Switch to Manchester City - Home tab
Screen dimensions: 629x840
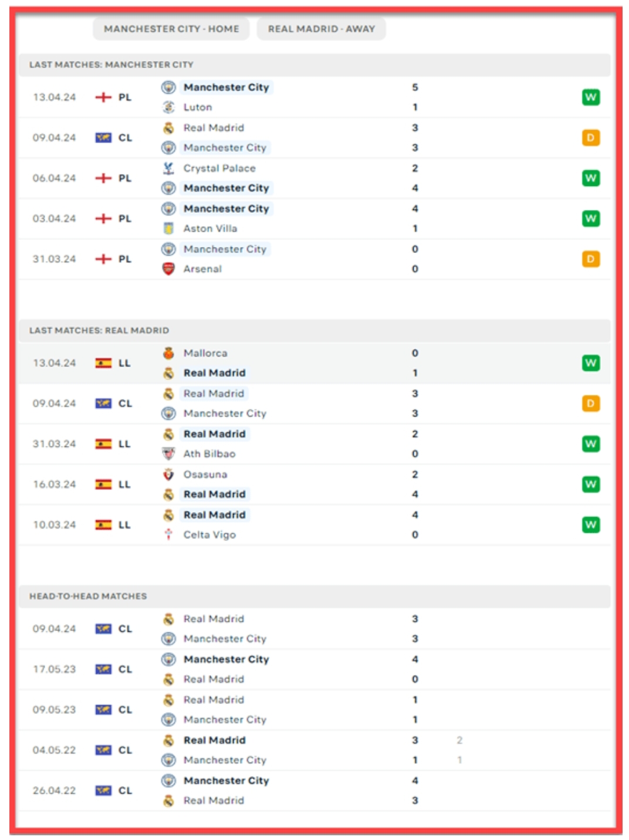(171, 29)
